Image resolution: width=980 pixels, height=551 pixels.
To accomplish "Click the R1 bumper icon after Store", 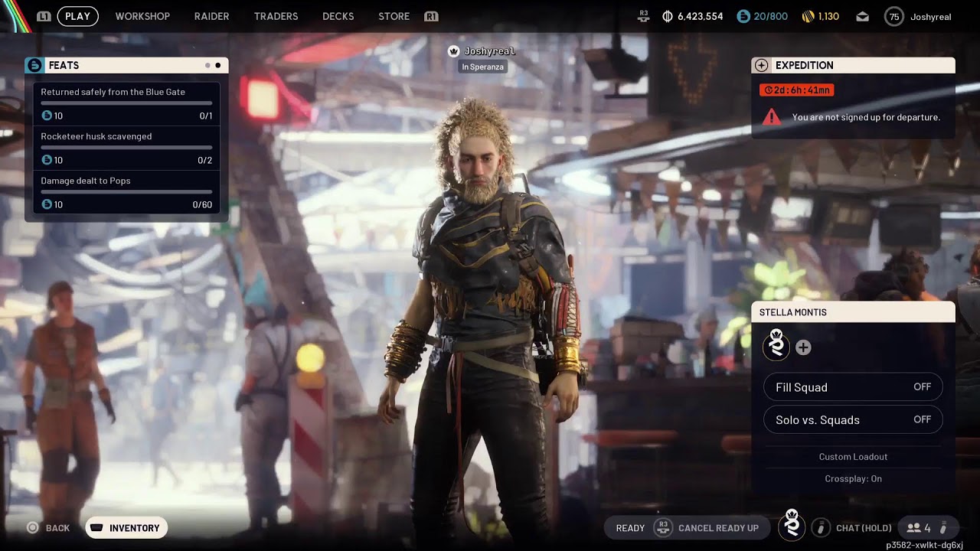I will point(431,16).
